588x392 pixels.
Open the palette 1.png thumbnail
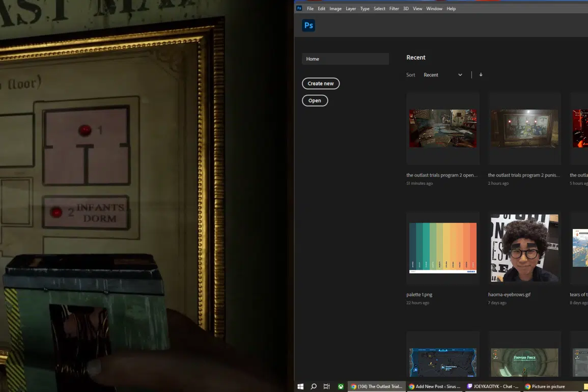[x=443, y=248]
